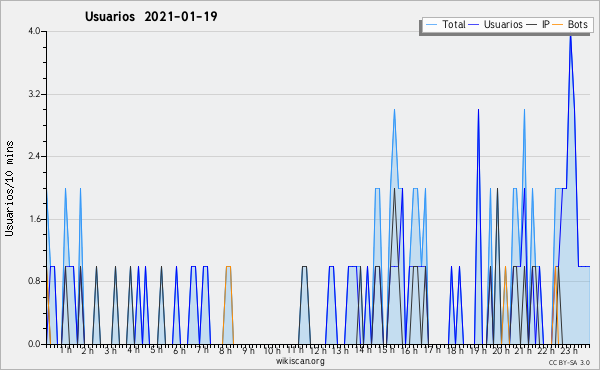The image size is (600, 370).
Task: Click the '20 h' x-axis label
Action: pos(501,350)
